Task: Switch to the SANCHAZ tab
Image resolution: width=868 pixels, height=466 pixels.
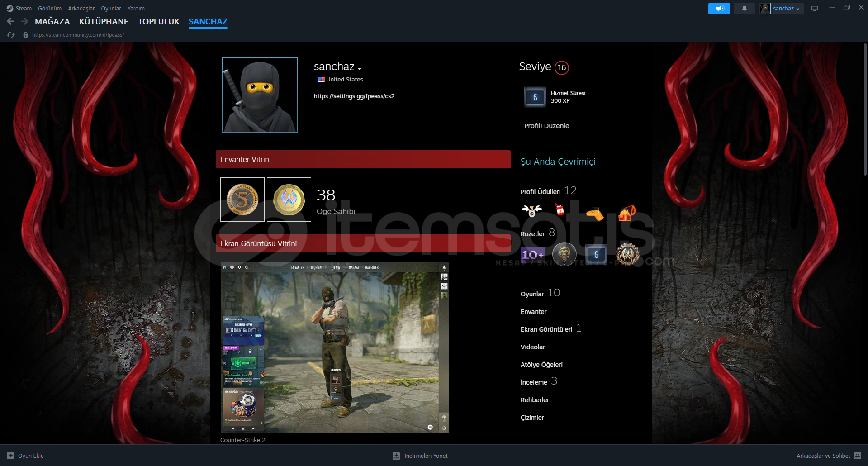Action: tap(208, 22)
